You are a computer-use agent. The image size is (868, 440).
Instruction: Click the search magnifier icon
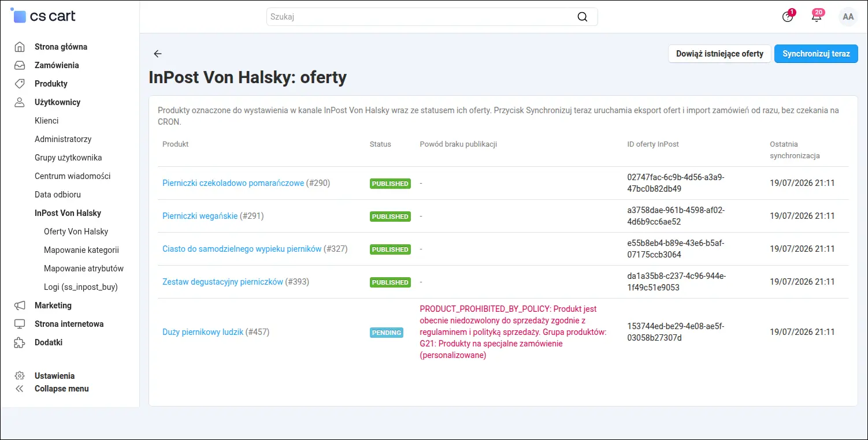point(583,17)
